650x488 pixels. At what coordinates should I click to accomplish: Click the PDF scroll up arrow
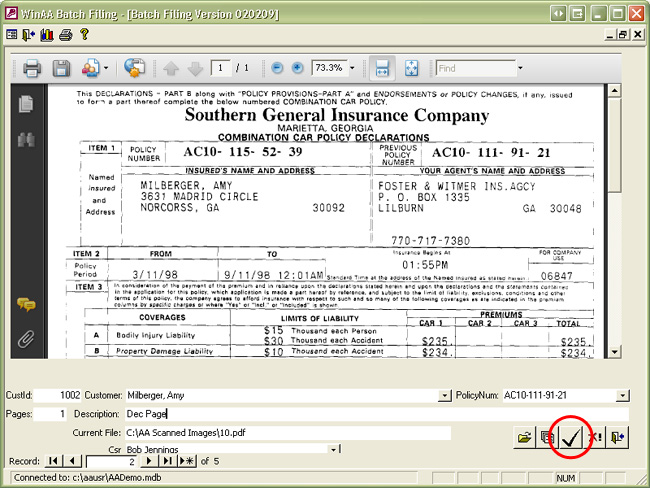pos(614,90)
